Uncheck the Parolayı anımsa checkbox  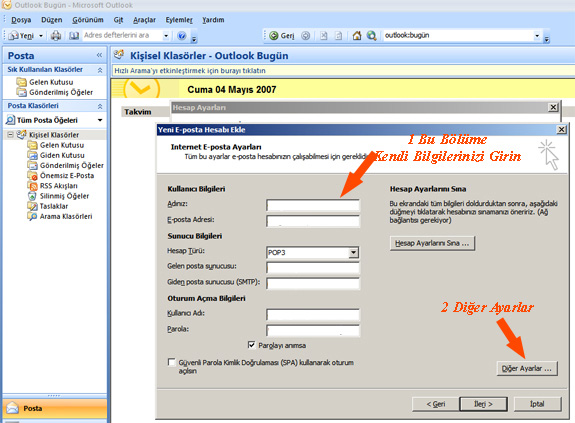[x=252, y=345]
